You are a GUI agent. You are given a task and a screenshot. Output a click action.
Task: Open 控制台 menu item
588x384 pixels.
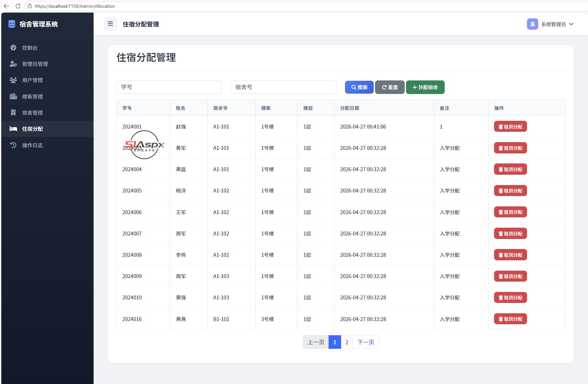[47, 47]
